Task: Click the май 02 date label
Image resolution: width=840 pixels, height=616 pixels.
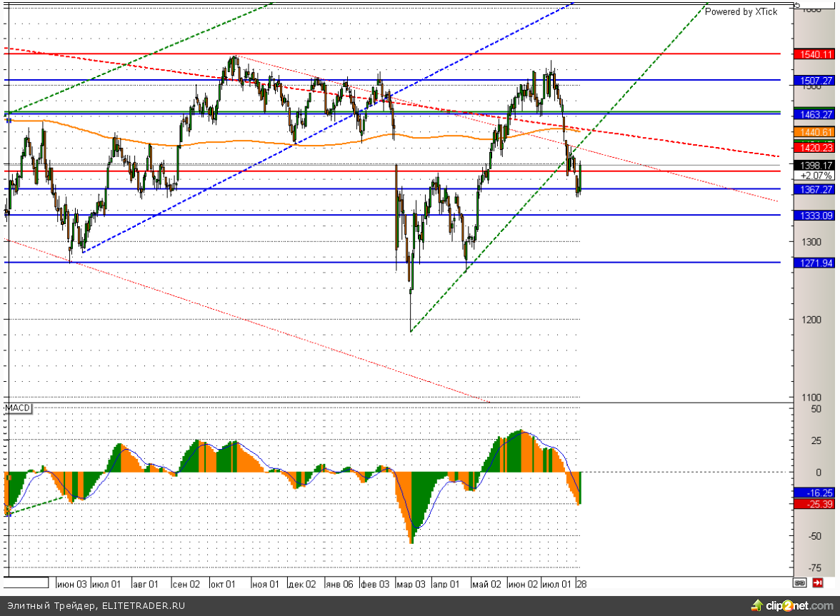Action: (x=486, y=584)
